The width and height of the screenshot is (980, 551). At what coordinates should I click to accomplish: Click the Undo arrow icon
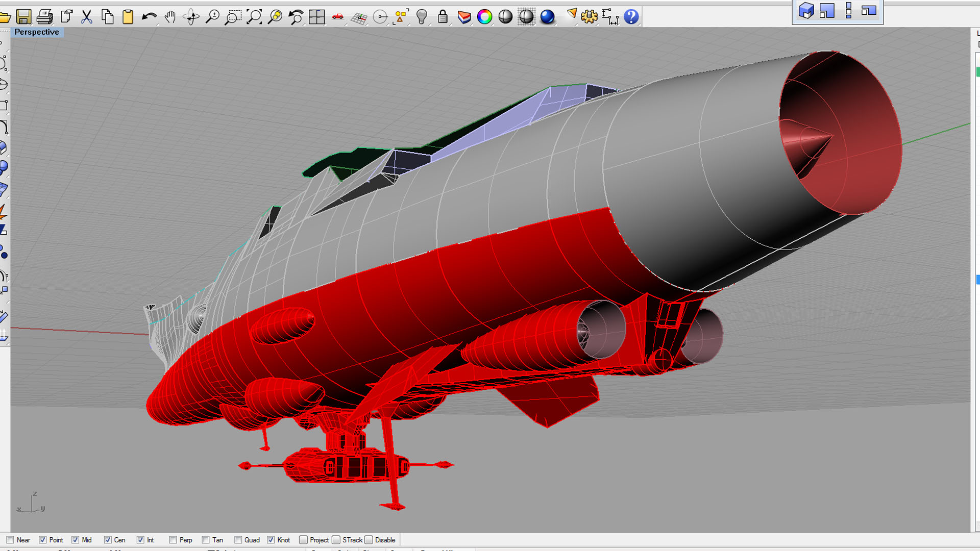[149, 17]
